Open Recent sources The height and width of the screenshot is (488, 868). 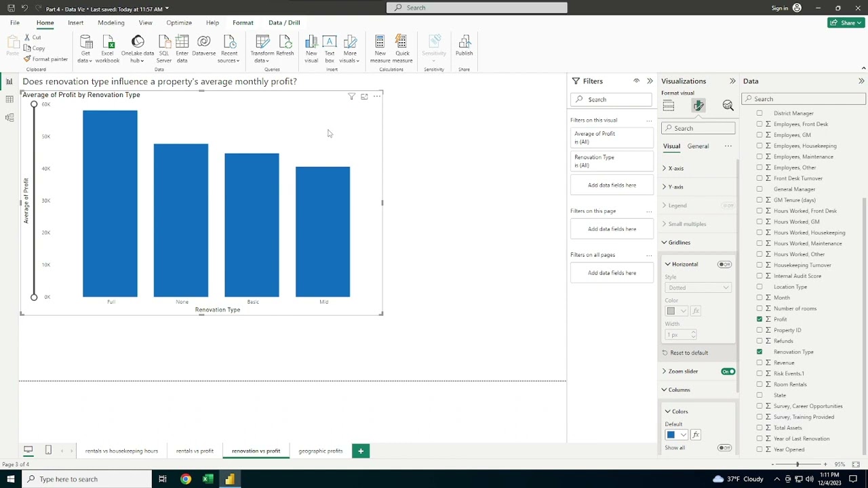[229, 49]
